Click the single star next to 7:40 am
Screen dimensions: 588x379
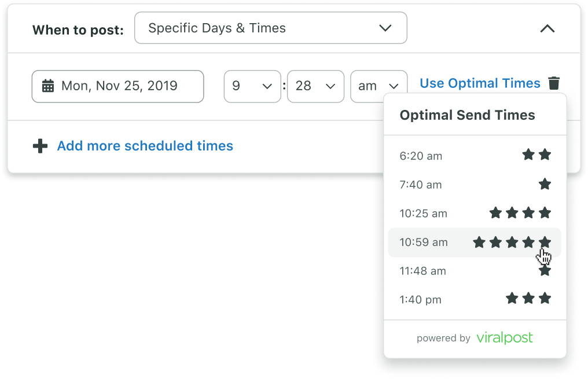(x=545, y=183)
